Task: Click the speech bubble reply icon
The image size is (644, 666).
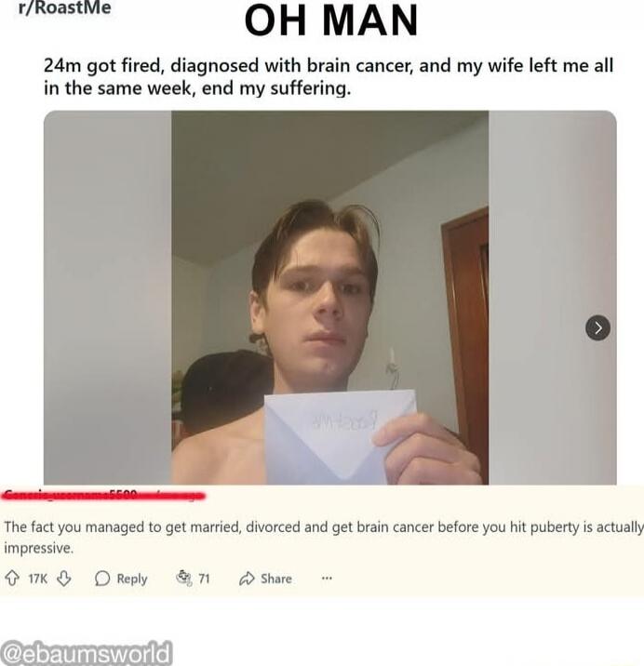Action: click(102, 579)
